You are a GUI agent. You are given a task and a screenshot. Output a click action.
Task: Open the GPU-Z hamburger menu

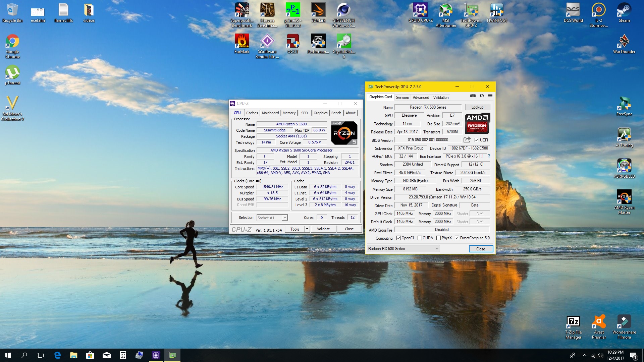pyautogui.click(x=490, y=96)
